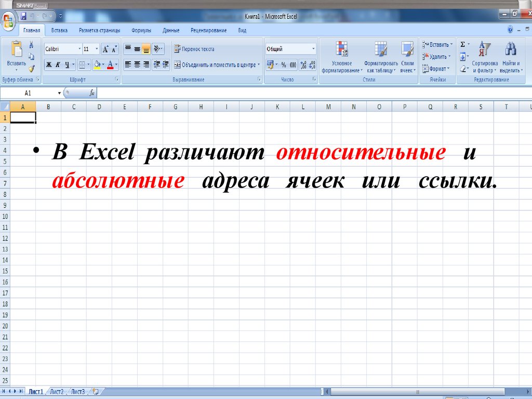Select sheet tab Лист3
This screenshot has height=399, width=532.
pyautogui.click(x=78, y=392)
